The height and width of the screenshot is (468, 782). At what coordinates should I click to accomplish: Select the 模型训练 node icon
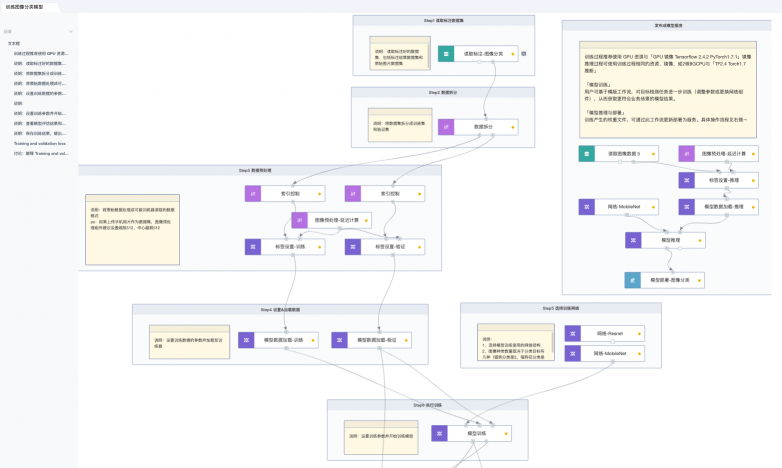point(438,433)
